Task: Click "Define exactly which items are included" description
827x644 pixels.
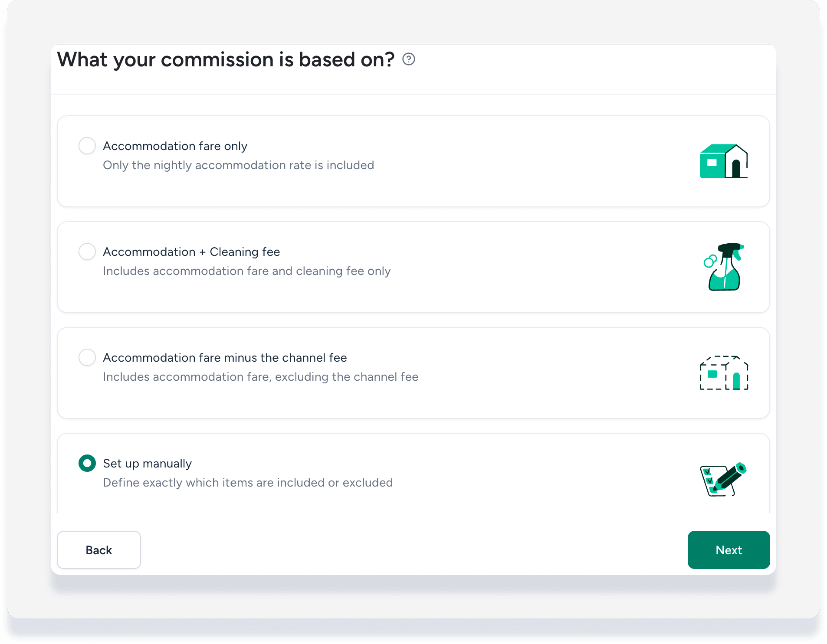Action: click(248, 483)
